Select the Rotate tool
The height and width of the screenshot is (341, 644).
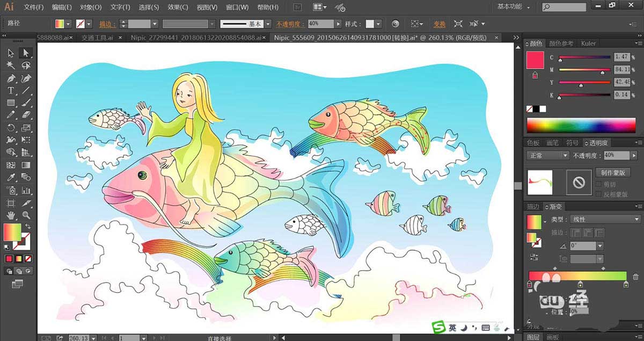(x=11, y=128)
